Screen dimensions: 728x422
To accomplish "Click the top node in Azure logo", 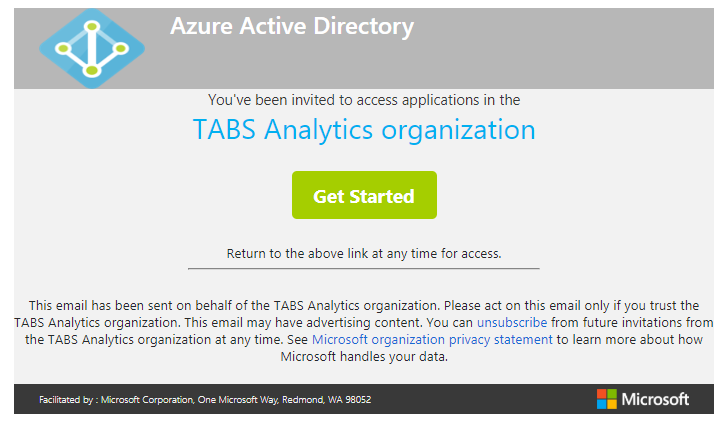I will (x=91, y=25).
